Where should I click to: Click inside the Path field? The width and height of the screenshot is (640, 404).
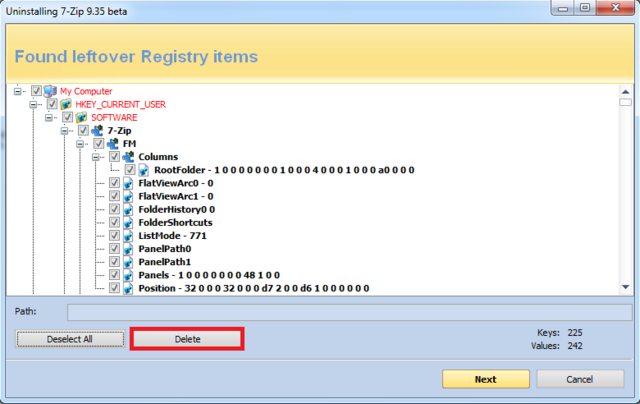click(349, 312)
